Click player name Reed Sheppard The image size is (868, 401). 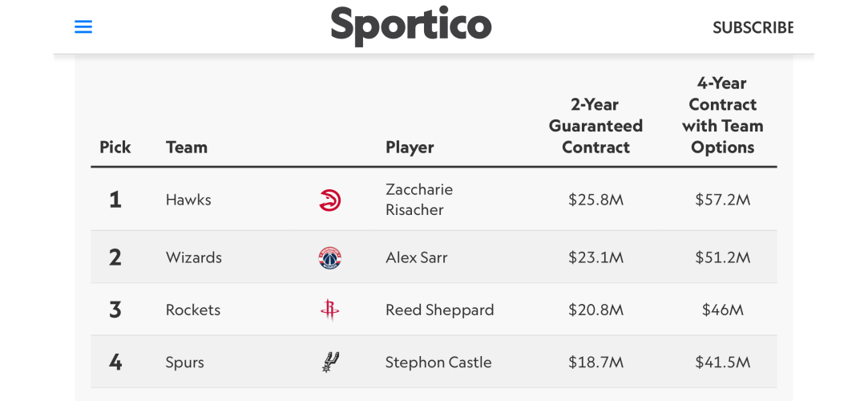coord(439,310)
